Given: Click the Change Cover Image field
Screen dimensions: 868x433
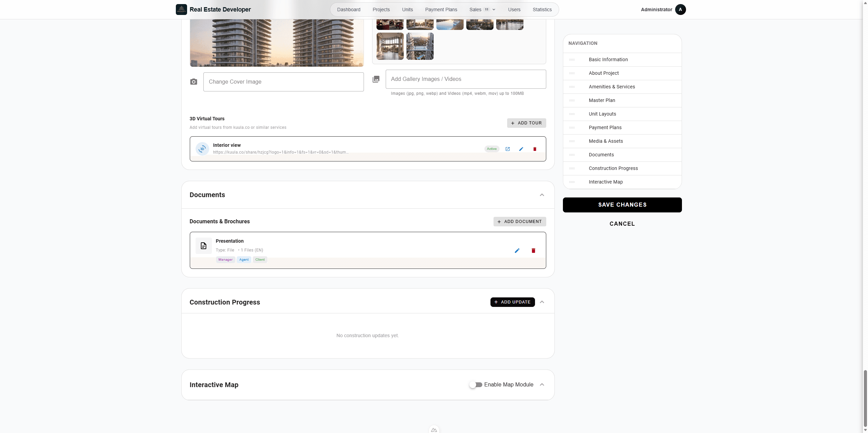Looking at the screenshot, I should click(283, 82).
